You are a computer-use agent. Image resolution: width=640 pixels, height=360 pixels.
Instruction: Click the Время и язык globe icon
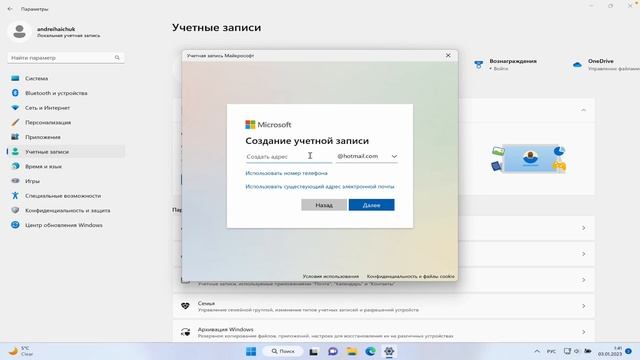[x=15, y=166]
